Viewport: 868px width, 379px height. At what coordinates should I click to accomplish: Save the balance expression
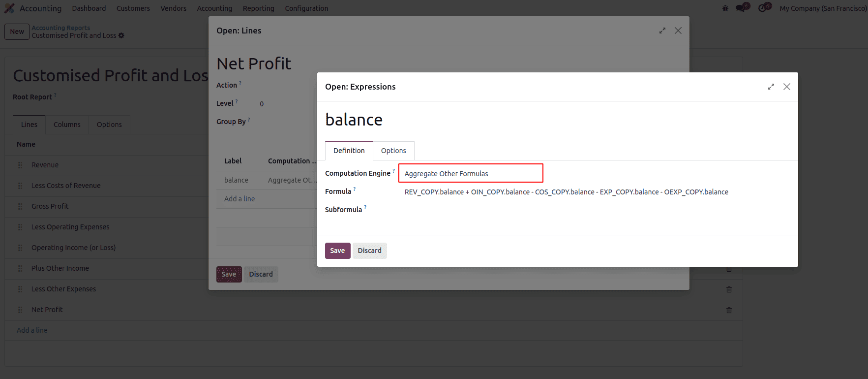click(338, 251)
